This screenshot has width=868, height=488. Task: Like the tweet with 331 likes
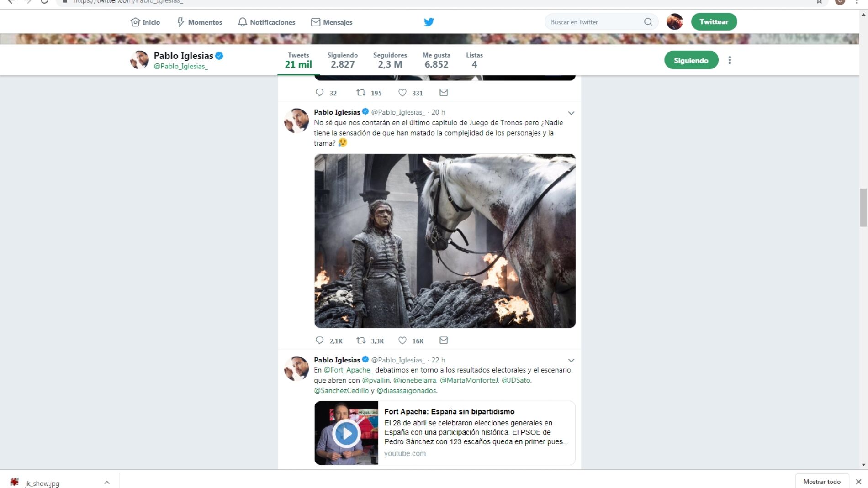[x=402, y=93]
